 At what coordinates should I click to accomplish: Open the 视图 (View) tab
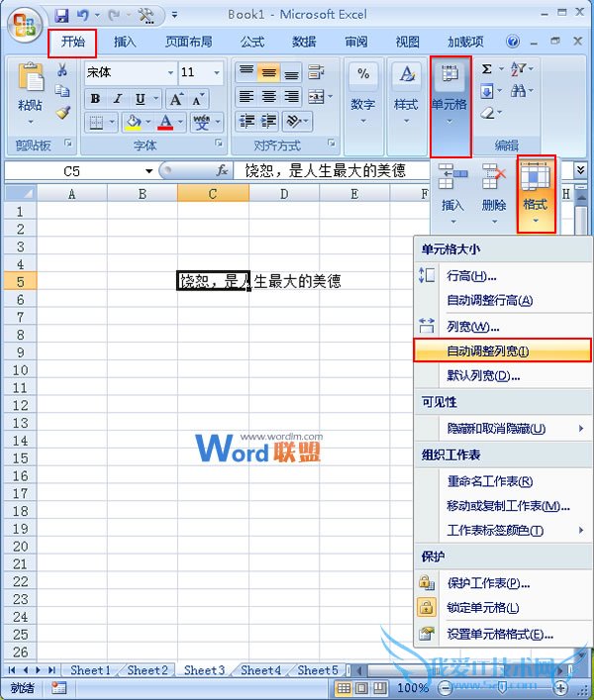point(407,42)
